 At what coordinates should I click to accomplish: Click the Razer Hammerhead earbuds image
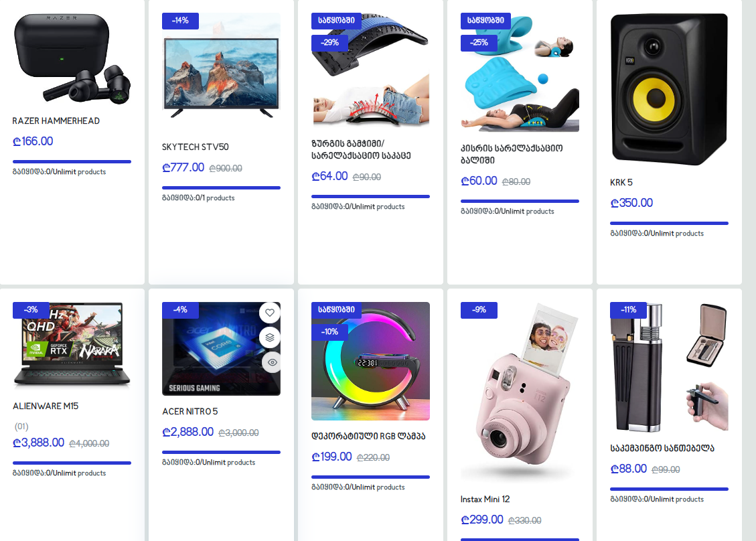coord(72,59)
